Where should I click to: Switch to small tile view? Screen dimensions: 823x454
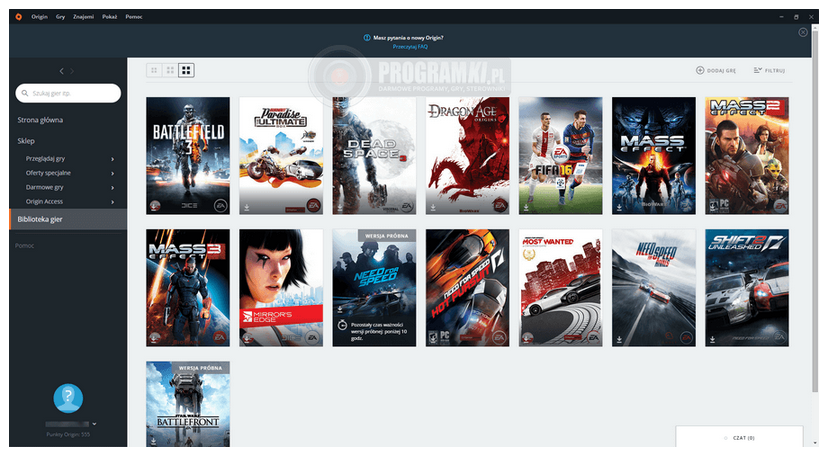pyautogui.click(x=154, y=70)
